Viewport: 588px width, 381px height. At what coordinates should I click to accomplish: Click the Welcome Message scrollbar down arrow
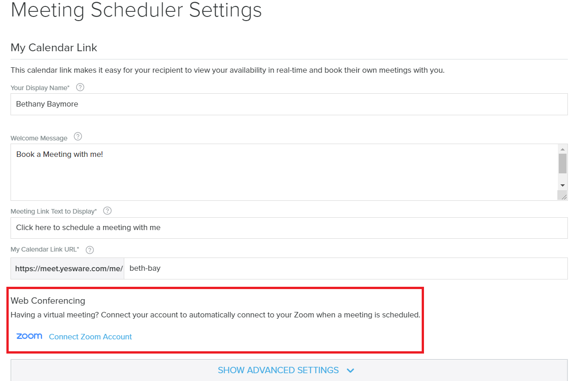click(x=562, y=185)
